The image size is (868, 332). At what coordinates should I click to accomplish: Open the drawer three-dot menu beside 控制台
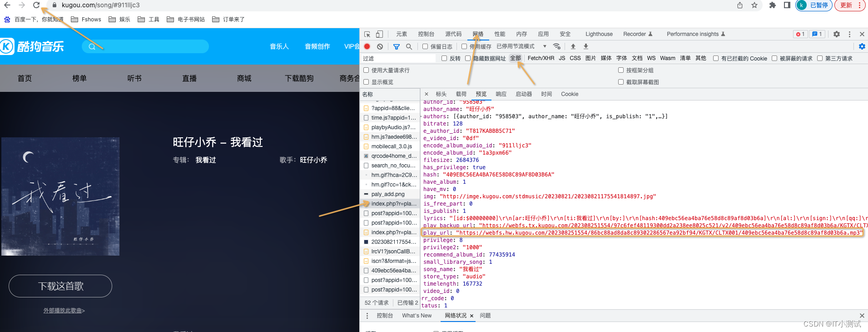point(367,316)
